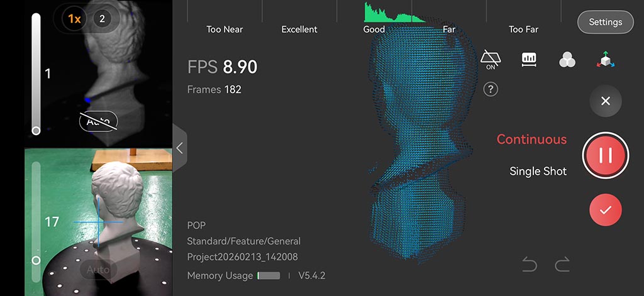Click the RGB exposure value 17
The width and height of the screenshot is (644, 296).
coord(52,222)
